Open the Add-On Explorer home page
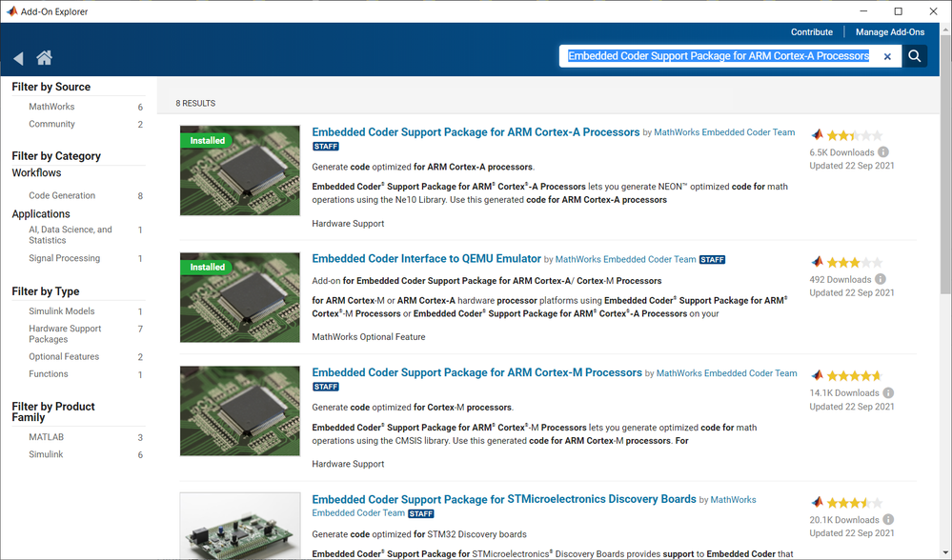Image resolution: width=952 pixels, height=560 pixels. [x=45, y=58]
